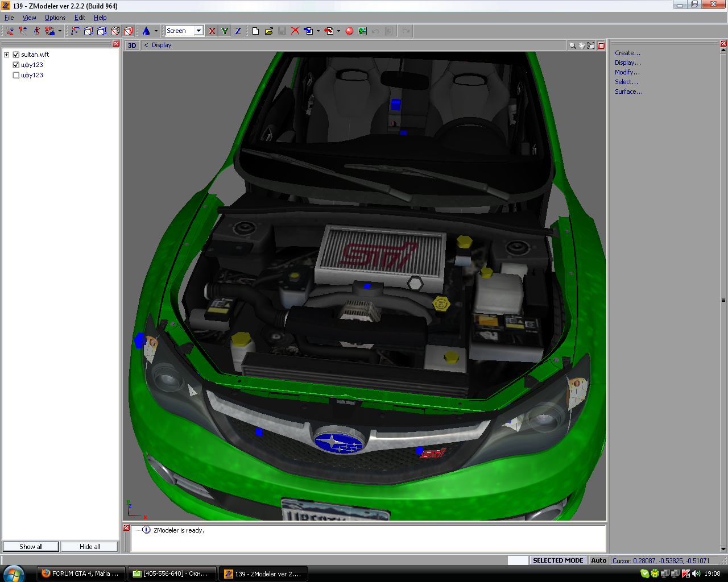Image resolution: width=728 pixels, height=582 pixels.
Task: Open the Options menu
Action: coord(55,18)
